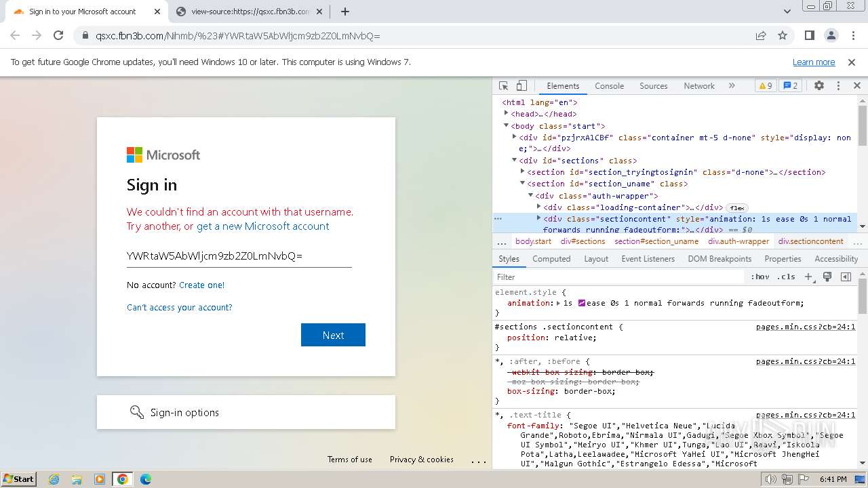Select the Elements tab

pos(563,86)
